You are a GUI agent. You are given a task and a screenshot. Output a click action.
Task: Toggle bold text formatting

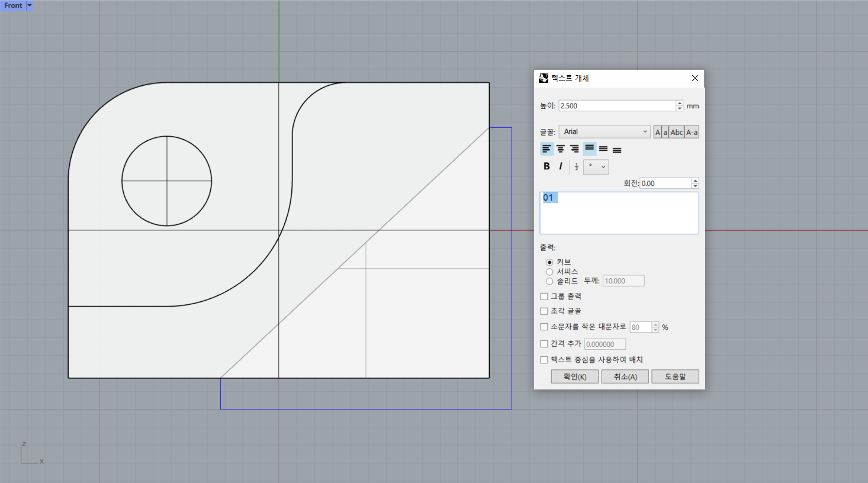tap(546, 166)
